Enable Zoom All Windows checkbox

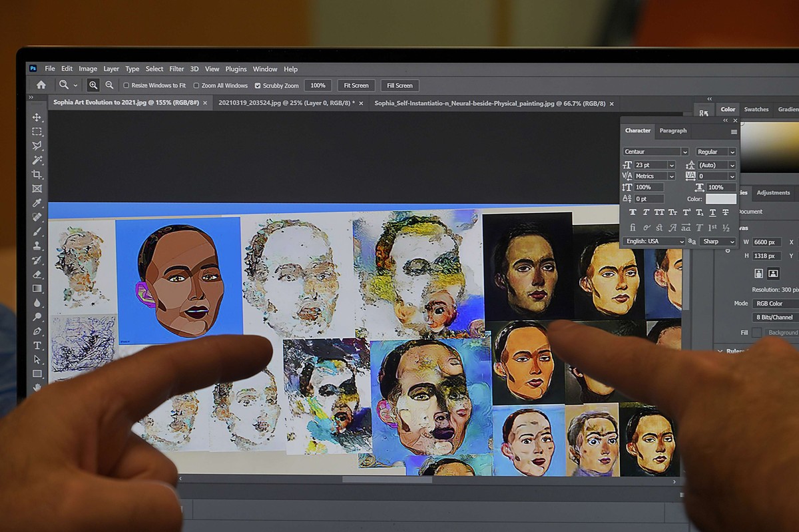(x=196, y=85)
